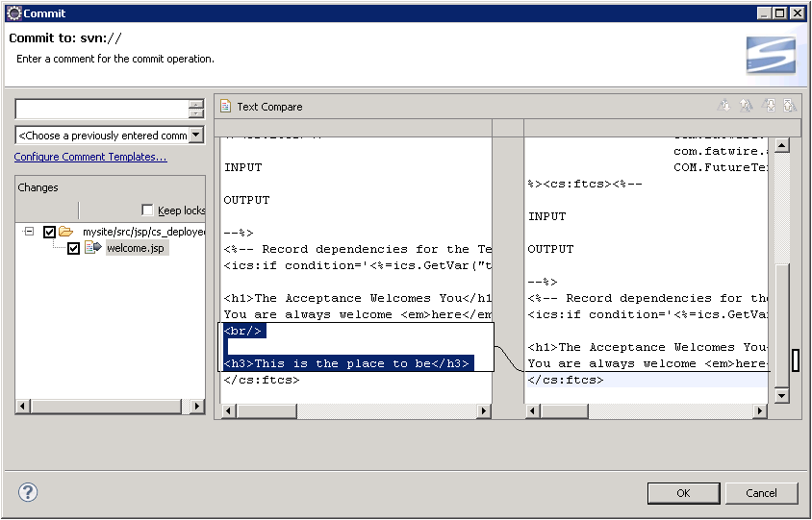
Task: Click the right compare pane scroll-right arrow
Action: pyautogui.click(x=760, y=410)
